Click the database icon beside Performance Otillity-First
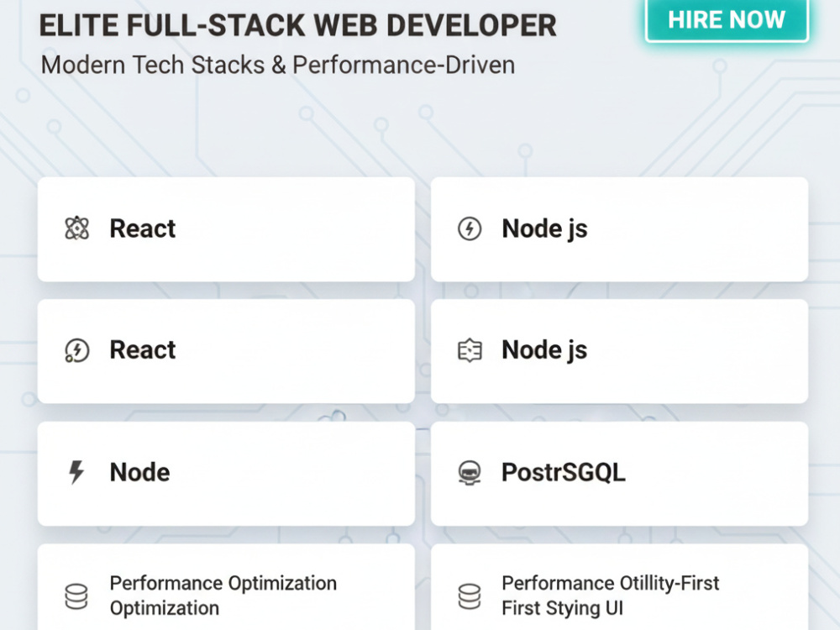Image resolution: width=840 pixels, height=630 pixels. point(470,596)
